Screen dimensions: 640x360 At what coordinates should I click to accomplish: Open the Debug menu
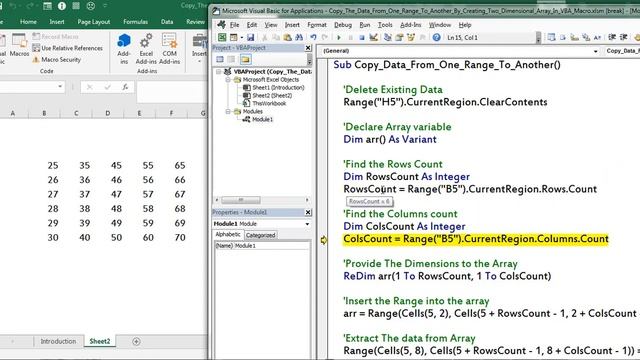(343, 25)
